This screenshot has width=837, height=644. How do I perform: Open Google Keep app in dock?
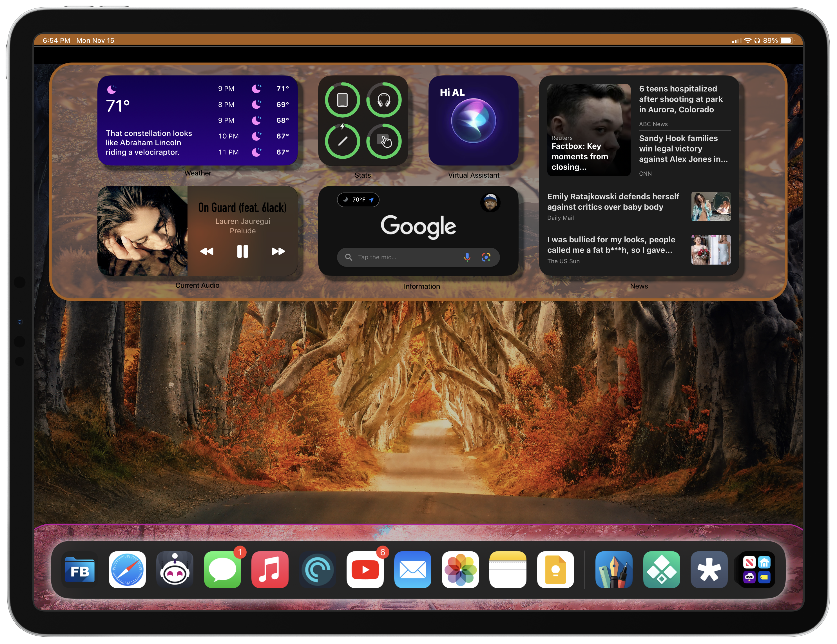pyautogui.click(x=555, y=570)
